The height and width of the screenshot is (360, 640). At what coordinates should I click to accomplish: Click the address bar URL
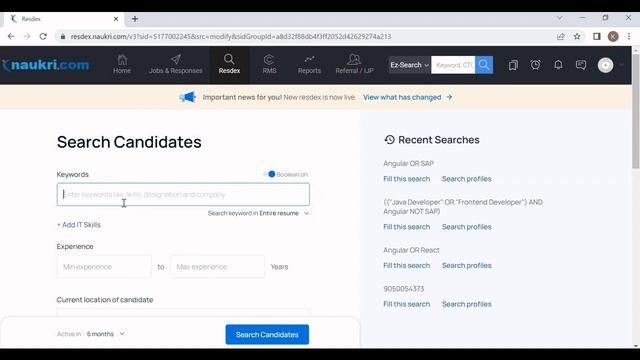click(231, 36)
